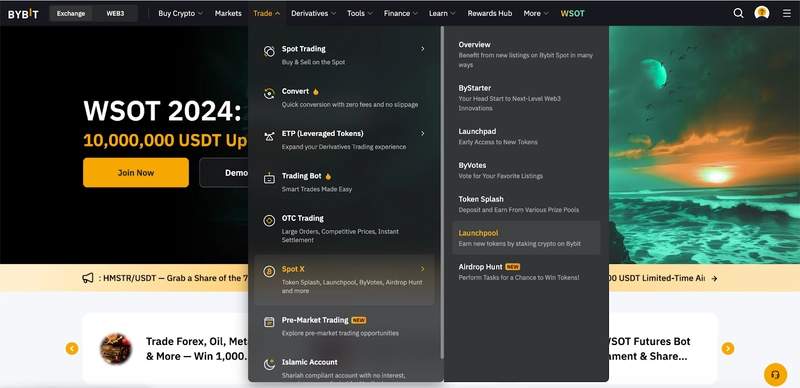Select the Exchange mode toggle

[x=71, y=13]
